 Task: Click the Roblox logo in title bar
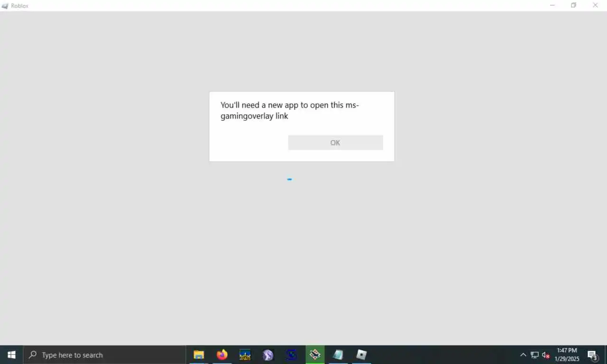pos(5,6)
